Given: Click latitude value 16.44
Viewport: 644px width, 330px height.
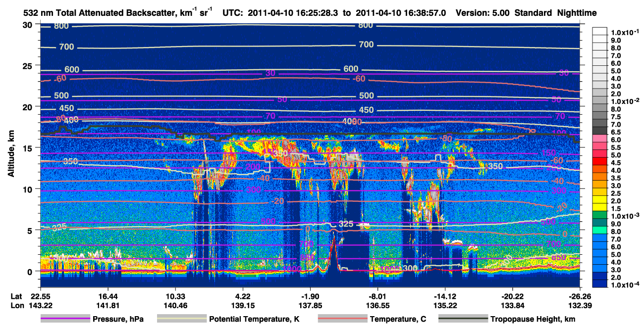Looking at the screenshot, I should coord(107,296).
